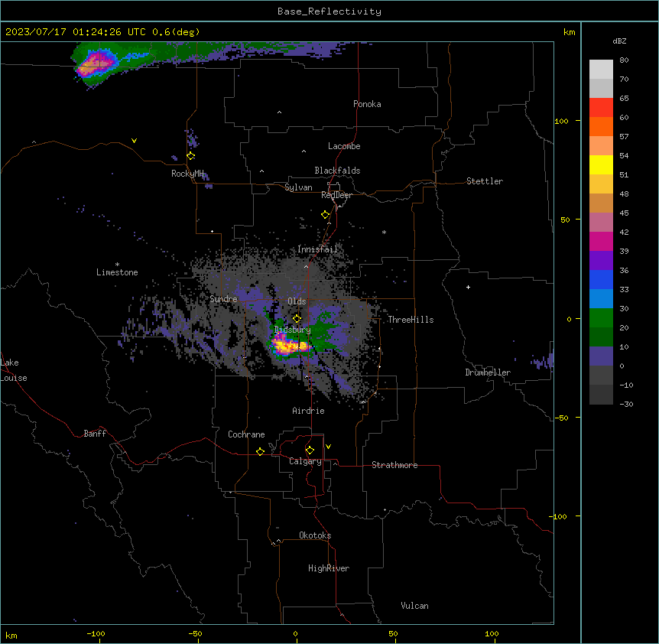
Task: Click the yellow V marker northeast of Calgary
Action: point(328,447)
